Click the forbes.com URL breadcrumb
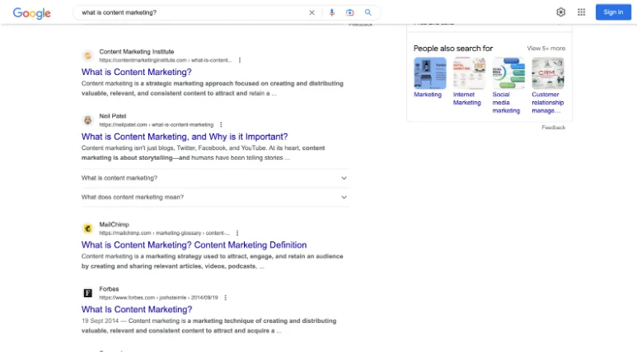Image resolution: width=637 pixels, height=364 pixels. [158, 297]
